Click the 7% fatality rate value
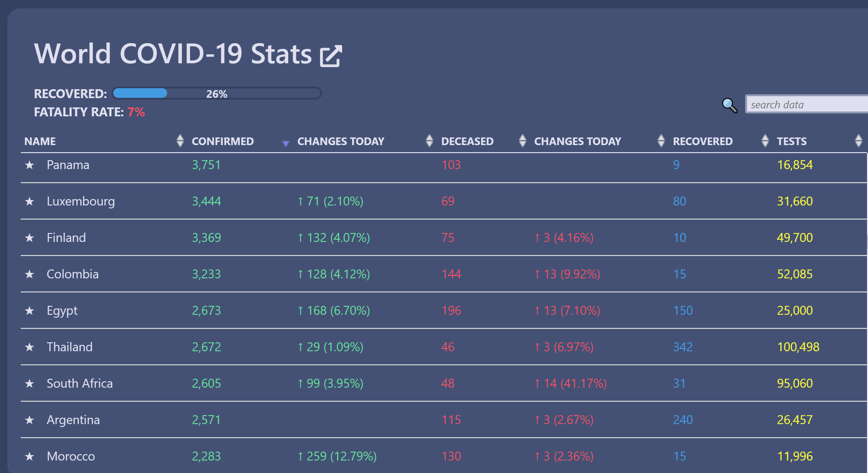868x473 pixels. click(136, 112)
